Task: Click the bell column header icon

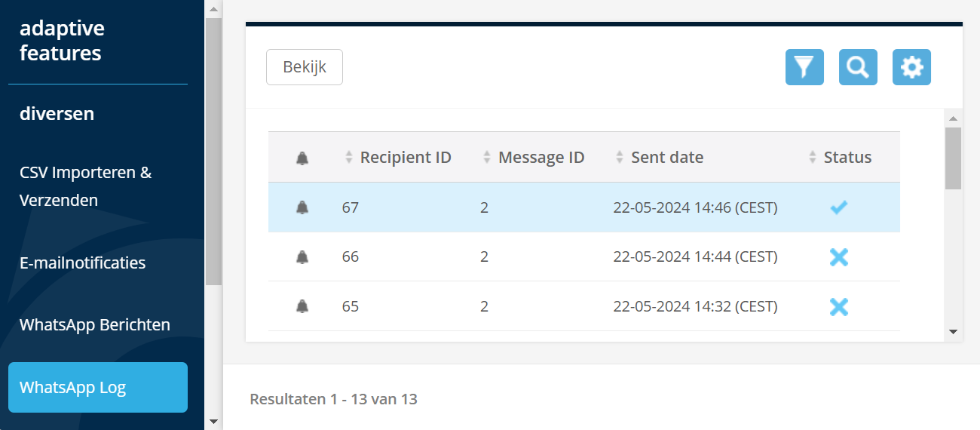Action: (302, 158)
